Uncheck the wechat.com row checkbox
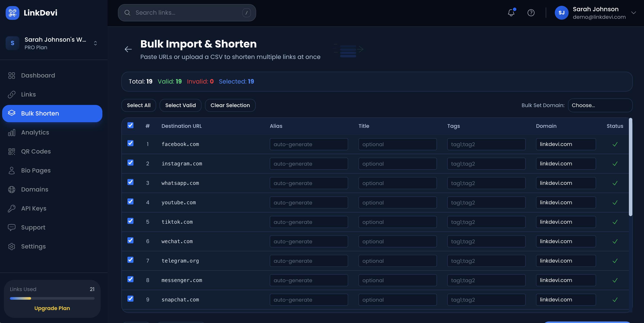 [x=130, y=241]
